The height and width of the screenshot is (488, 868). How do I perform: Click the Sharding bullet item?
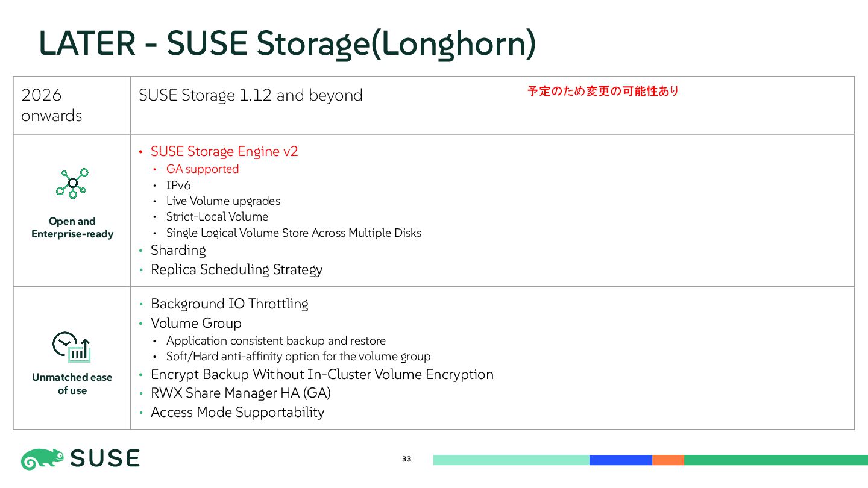[x=178, y=250]
